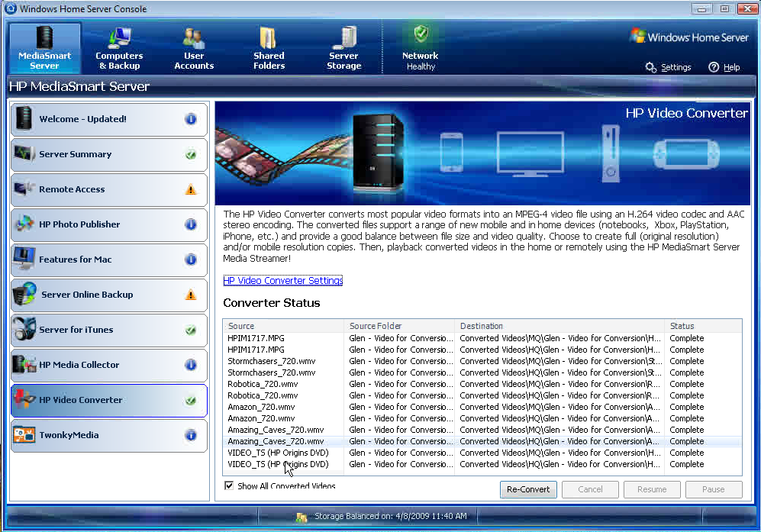Click the Server Summary icon
Image resolution: width=761 pixels, height=532 pixels.
coord(24,154)
